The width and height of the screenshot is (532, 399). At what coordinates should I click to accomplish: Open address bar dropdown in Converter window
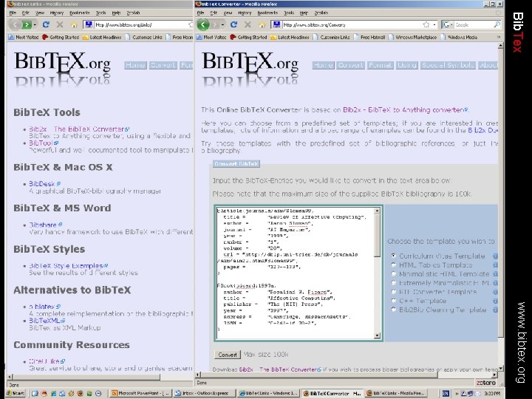[x=434, y=25]
